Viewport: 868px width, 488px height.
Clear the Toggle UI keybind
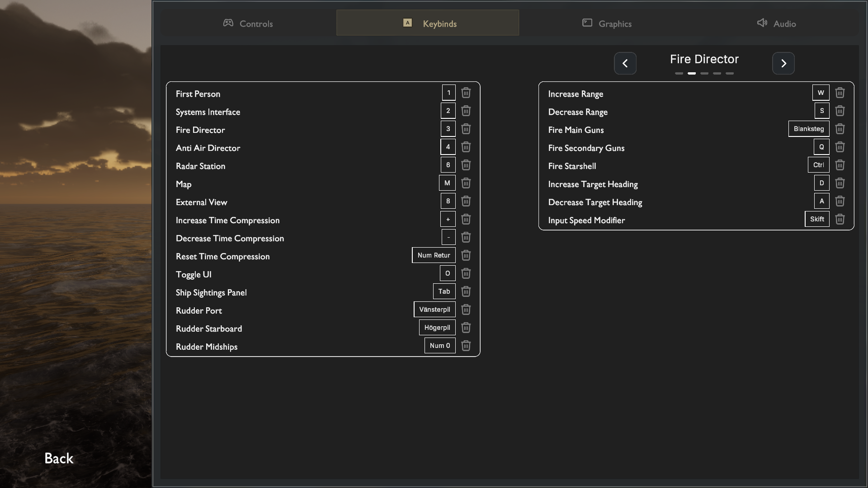click(466, 273)
